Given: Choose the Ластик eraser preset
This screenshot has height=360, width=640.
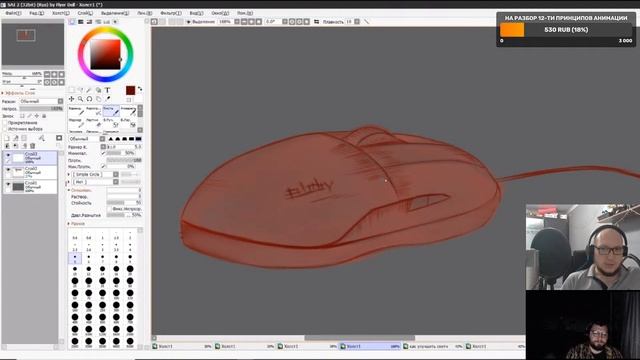Looking at the screenshot, I should tap(93, 122).
